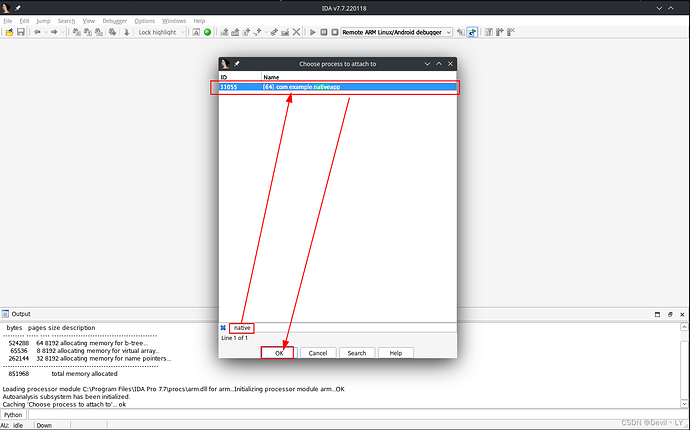This screenshot has height=430, width=690.
Task: Click the X icon left of Play
Action: (x=297, y=32)
